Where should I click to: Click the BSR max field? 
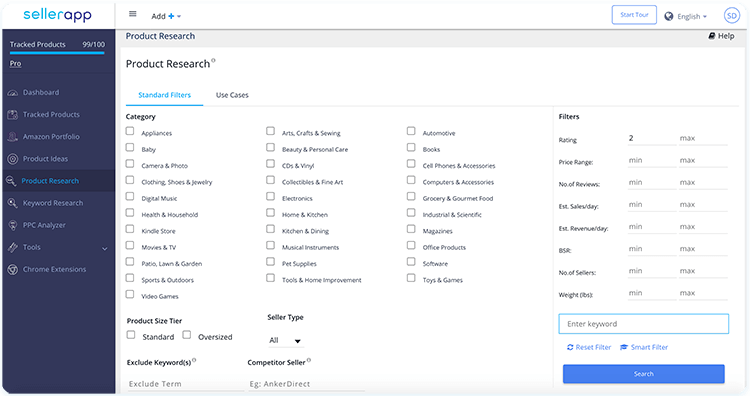703,249
